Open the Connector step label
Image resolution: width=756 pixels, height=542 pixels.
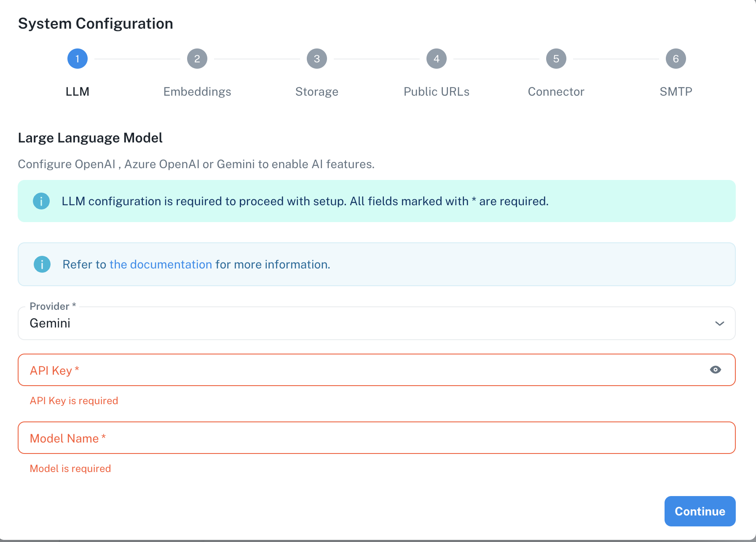556,91
